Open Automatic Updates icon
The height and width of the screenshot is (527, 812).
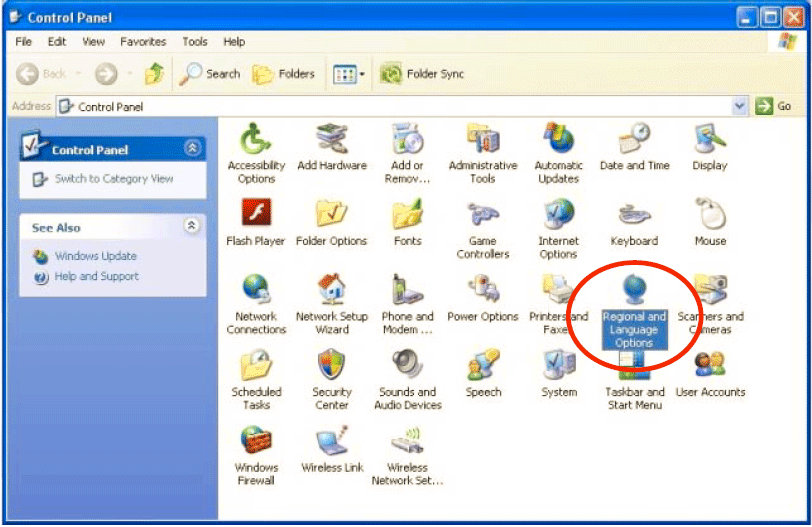[x=558, y=140]
